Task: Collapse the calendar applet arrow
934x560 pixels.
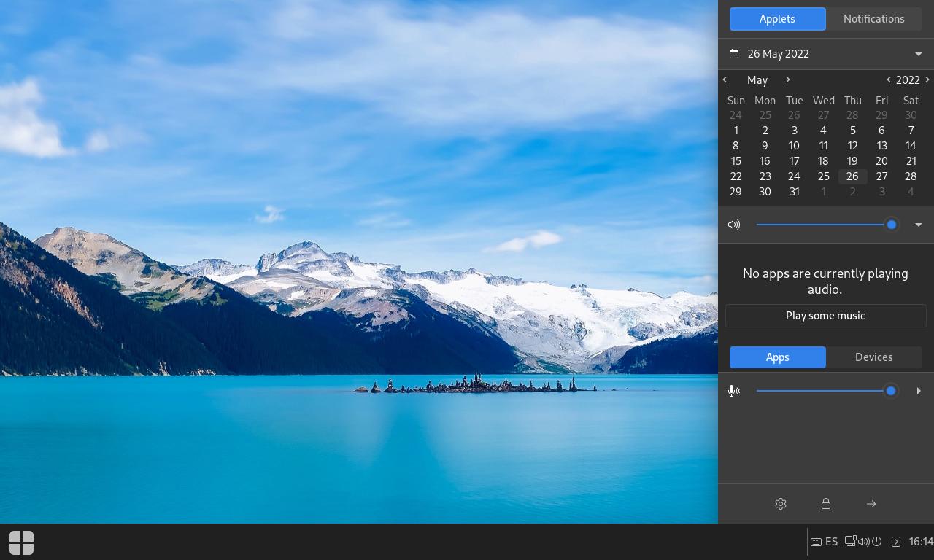Action: point(919,54)
